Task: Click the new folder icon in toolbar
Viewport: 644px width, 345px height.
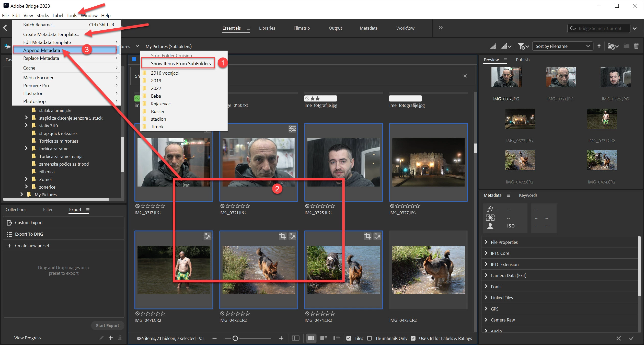Action: (x=626, y=46)
